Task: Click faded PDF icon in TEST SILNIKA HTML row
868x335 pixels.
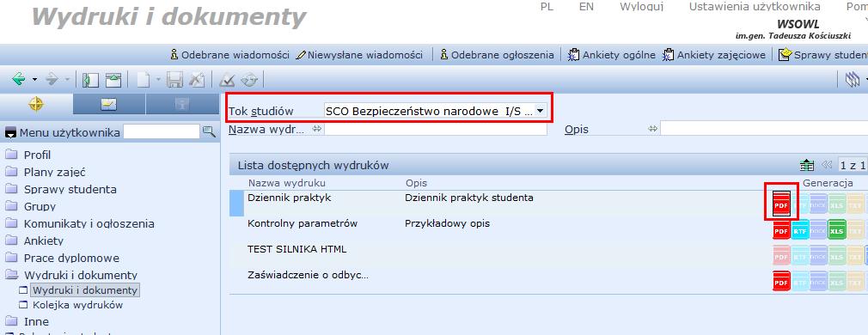Action: point(781,256)
